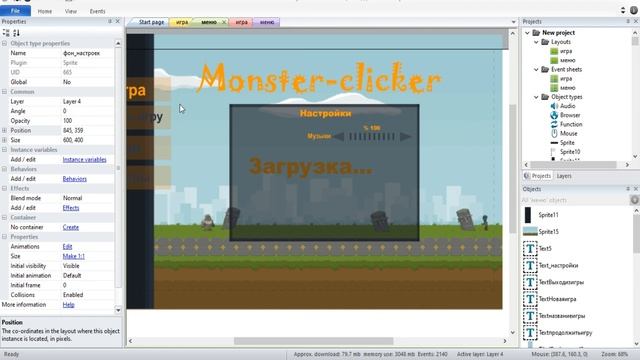This screenshot has height=360, width=640.
Task: Open the Instance variables link
Action: (84, 160)
